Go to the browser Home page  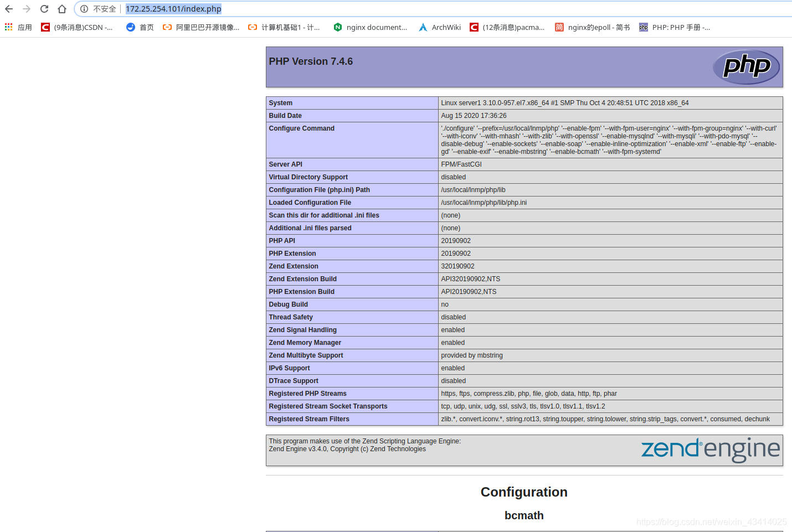point(62,9)
